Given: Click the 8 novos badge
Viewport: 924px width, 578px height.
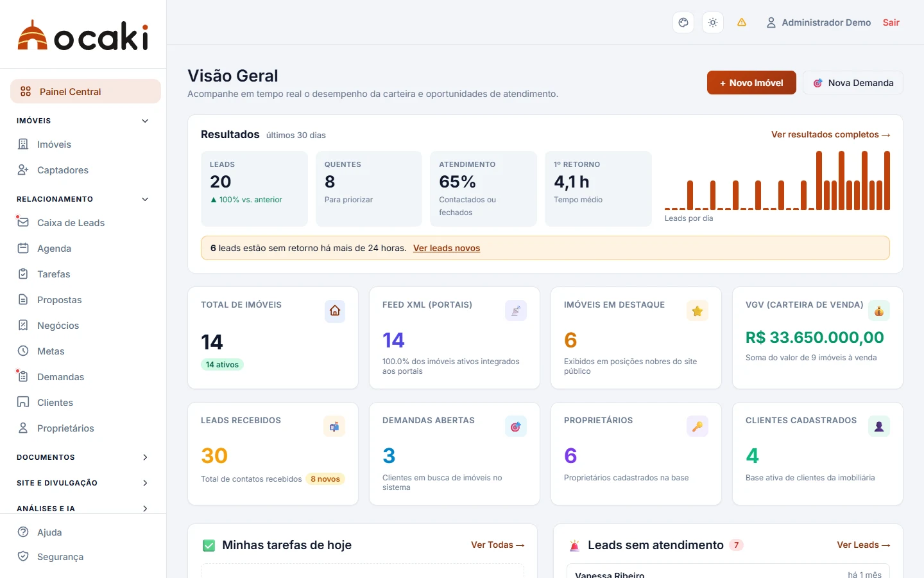Looking at the screenshot, I should (325, 479).
